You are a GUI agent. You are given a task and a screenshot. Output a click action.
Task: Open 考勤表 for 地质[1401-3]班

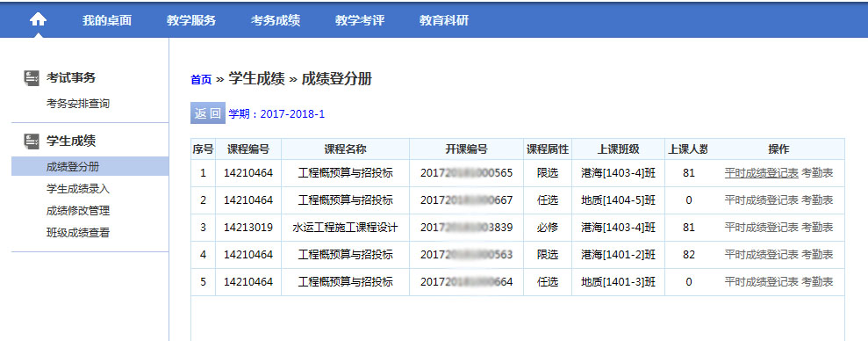click(817, 281)
